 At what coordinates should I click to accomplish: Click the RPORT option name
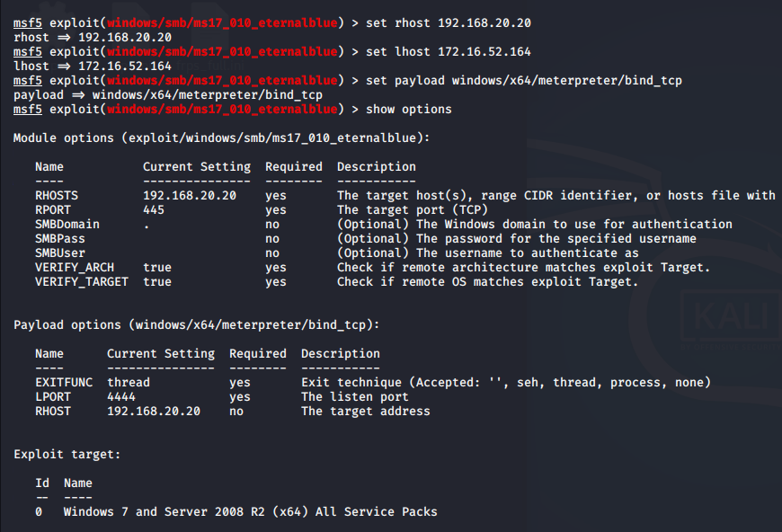(x=53, y=210)
